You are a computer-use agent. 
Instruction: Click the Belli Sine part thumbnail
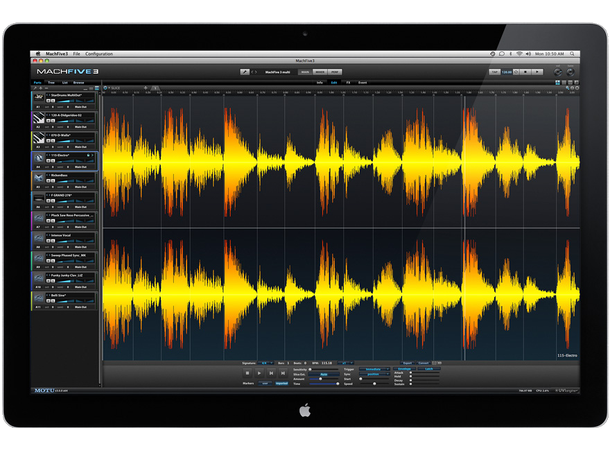click(x=39, y=298)
